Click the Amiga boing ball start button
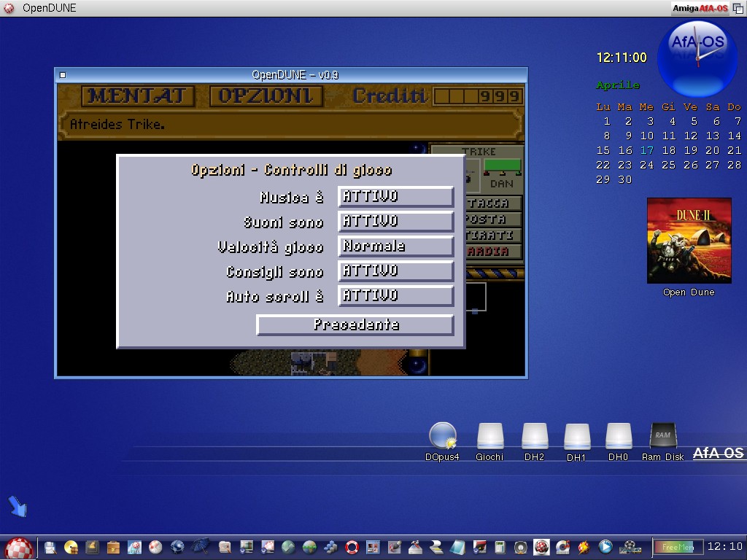This screenshot has height=560, width=747. pyautogui.click(x=19, y=548)
